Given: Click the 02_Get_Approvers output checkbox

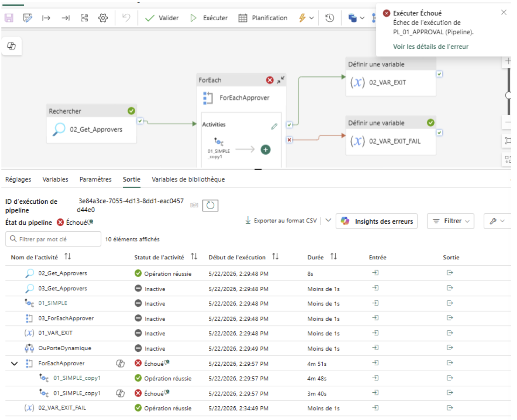Looking at the screenshot, I should click(140, 121).
